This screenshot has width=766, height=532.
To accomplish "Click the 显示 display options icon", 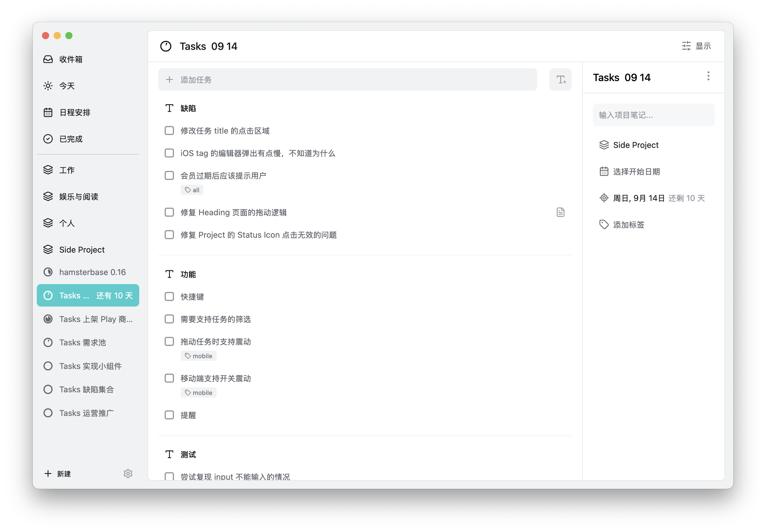I will pyautogui.click(x=686, y=46).
